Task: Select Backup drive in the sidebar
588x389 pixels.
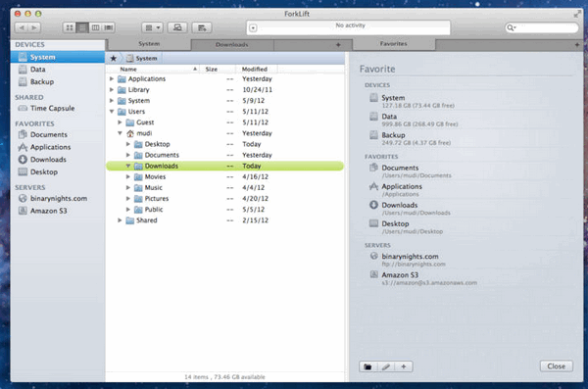Action: [58, 81]
